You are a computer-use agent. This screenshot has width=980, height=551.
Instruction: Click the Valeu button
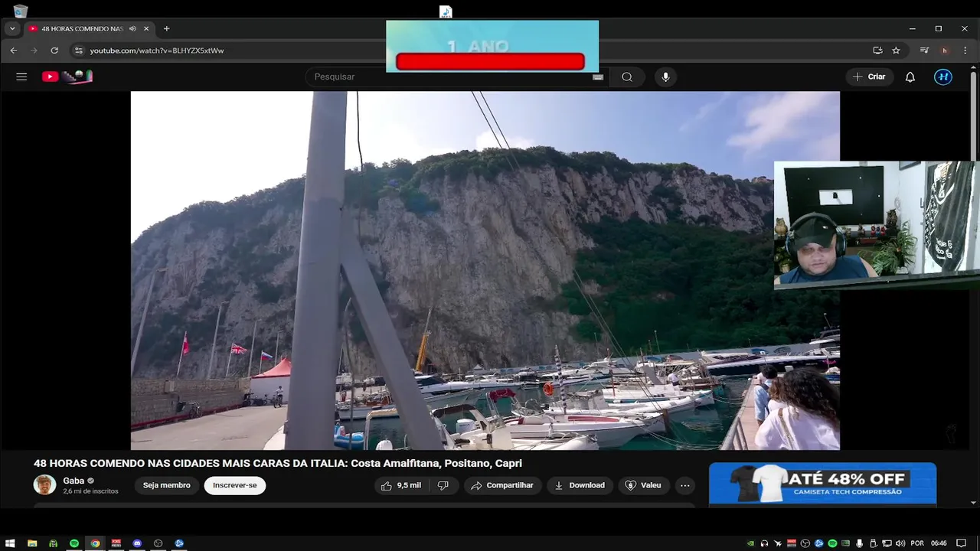643,485
